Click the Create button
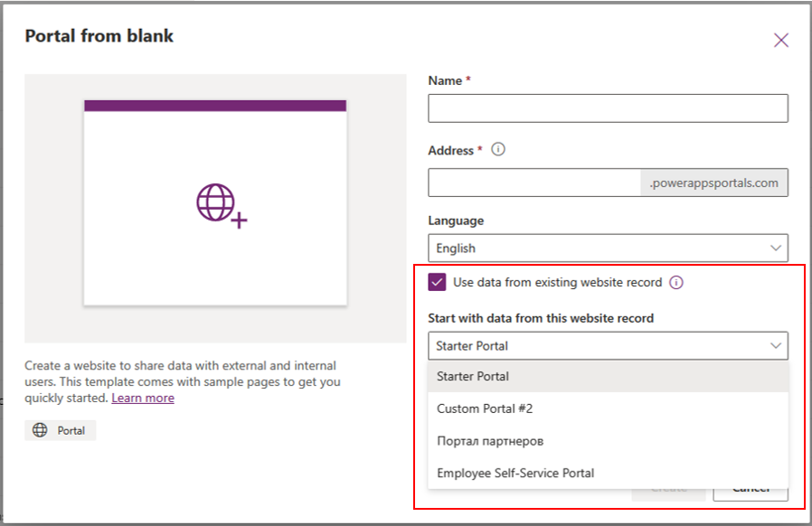Image resolution: width=812 pixels, height=526 pixels. 669,487
